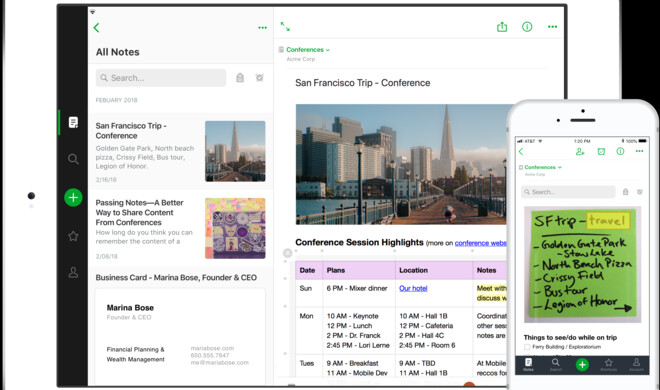Click 'Financial Planning & Wealth Management' on the card
660x390 pixels.
pyautogui.click(x=136, y=354)
